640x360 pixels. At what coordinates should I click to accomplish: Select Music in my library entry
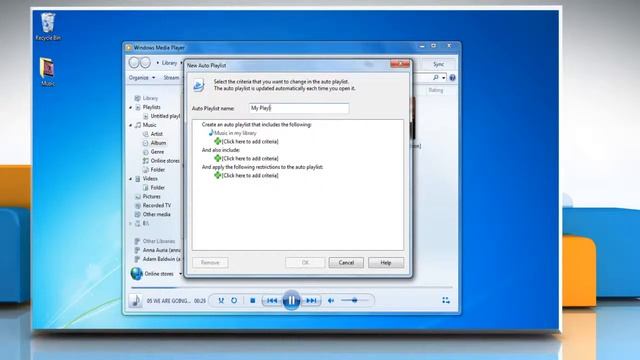coord(235,133)
